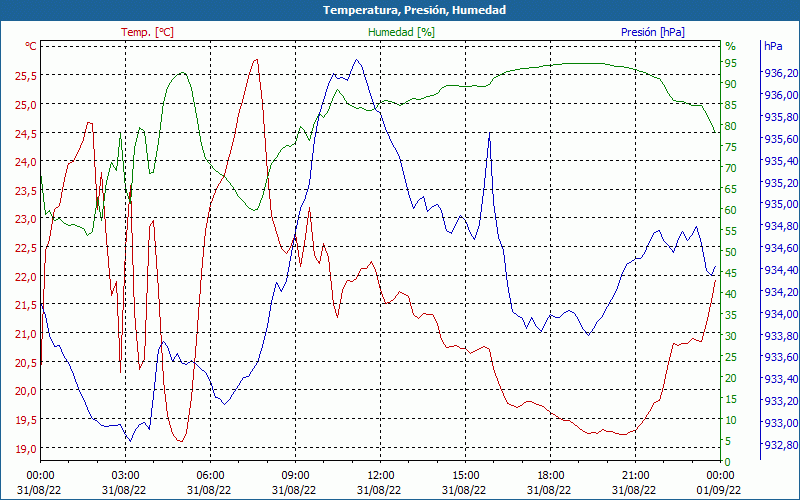Viewport: 800px width, 500px height.
Task: Click the 933,60 pressure axis value
Action: coord(781,357)
